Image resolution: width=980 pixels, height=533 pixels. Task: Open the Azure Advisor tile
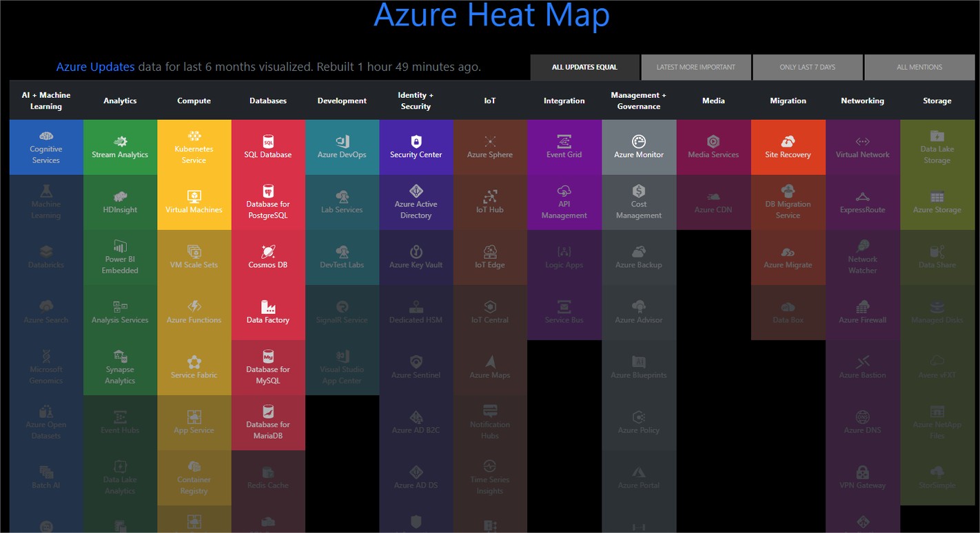pyautogui.click(x=639, y=313)
